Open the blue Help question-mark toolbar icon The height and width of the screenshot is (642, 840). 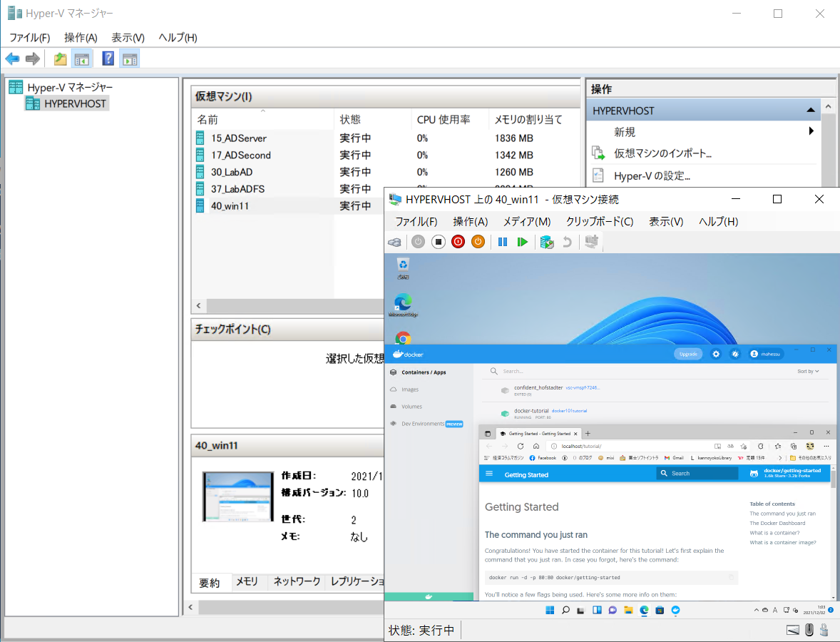108,58
